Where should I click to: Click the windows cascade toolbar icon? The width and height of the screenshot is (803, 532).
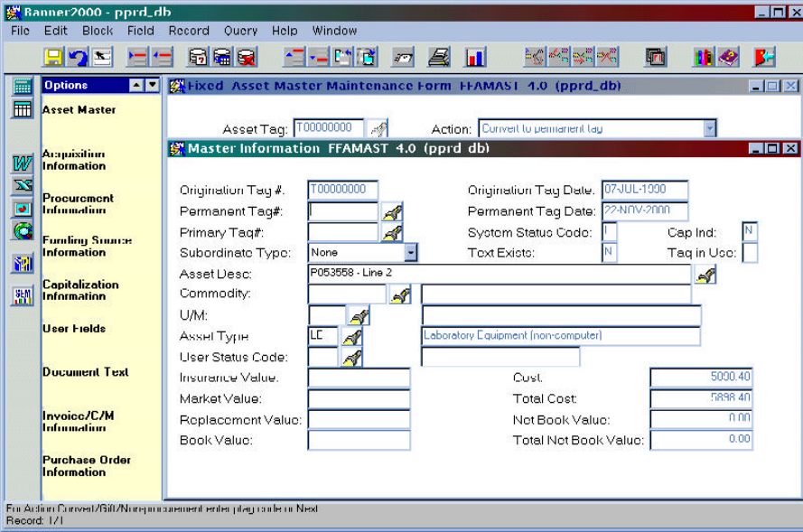(x=655, y=57)
